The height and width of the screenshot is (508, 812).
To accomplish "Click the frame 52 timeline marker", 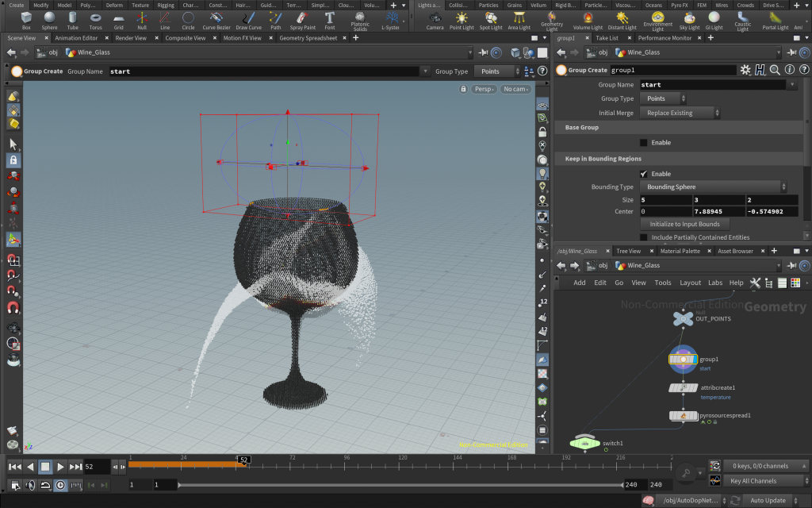I will [244, 460].
